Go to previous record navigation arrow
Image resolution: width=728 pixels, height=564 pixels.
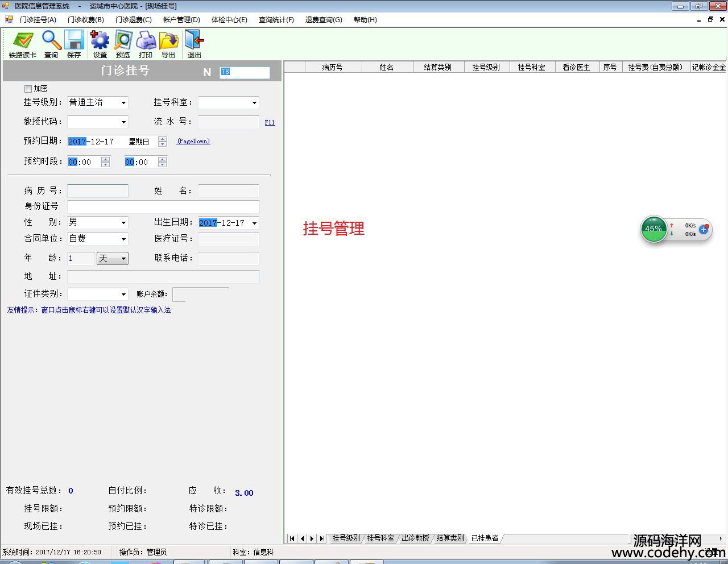pyautogui.click(x=302, y=538)
